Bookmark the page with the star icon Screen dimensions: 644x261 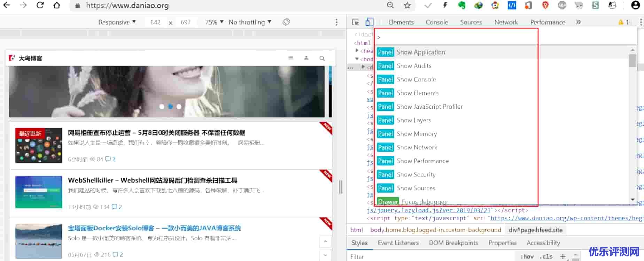[407, 5]
